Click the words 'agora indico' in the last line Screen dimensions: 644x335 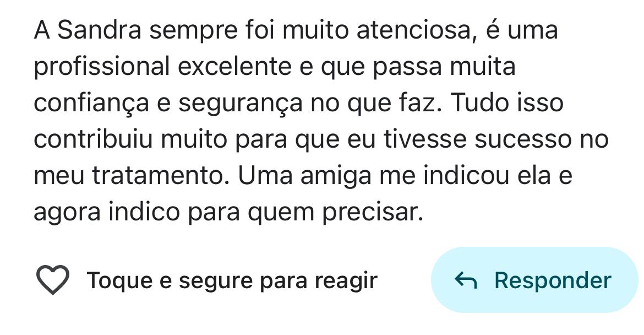[107, 213]
